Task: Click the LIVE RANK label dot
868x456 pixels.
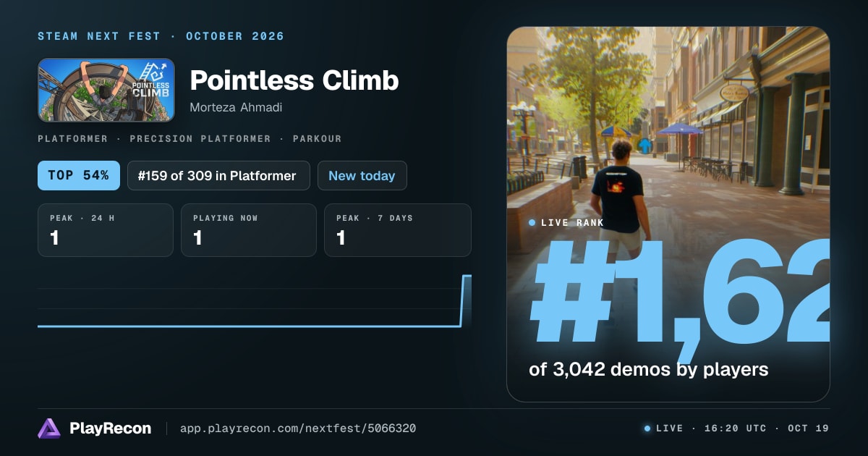Action: 532,223
